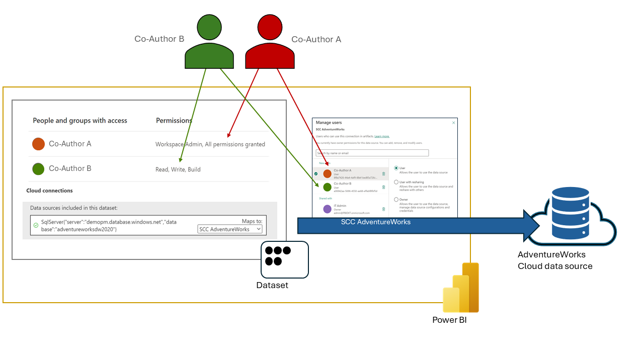The width and height of the screenshot is (644, 362).
Task: Click Co-Author A's avatar in Manage users
Action: 328,173
